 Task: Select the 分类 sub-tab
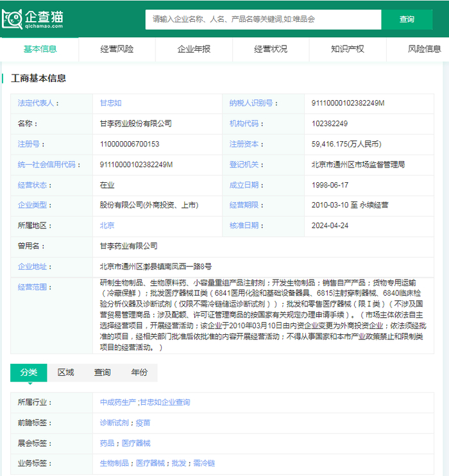pyautogui.click(x=28, y=373)
